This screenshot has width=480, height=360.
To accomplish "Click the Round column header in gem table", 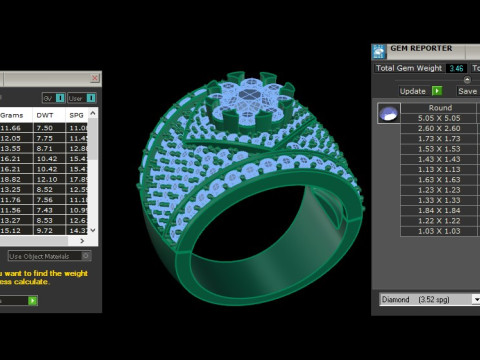I will [438, 108].
